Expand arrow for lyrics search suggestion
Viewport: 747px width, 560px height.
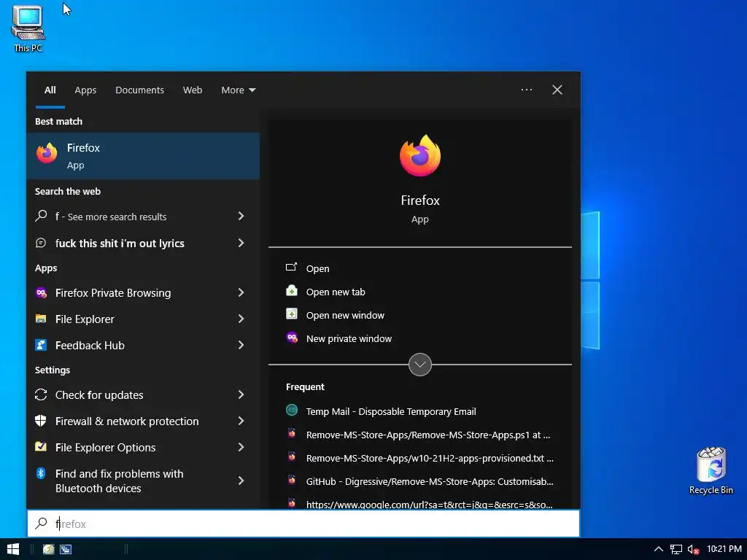(241, 243)
